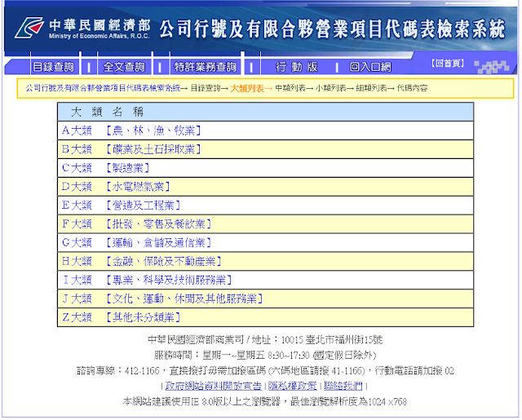Click the Ministry of Economic Affairs logo

point(82,28)
